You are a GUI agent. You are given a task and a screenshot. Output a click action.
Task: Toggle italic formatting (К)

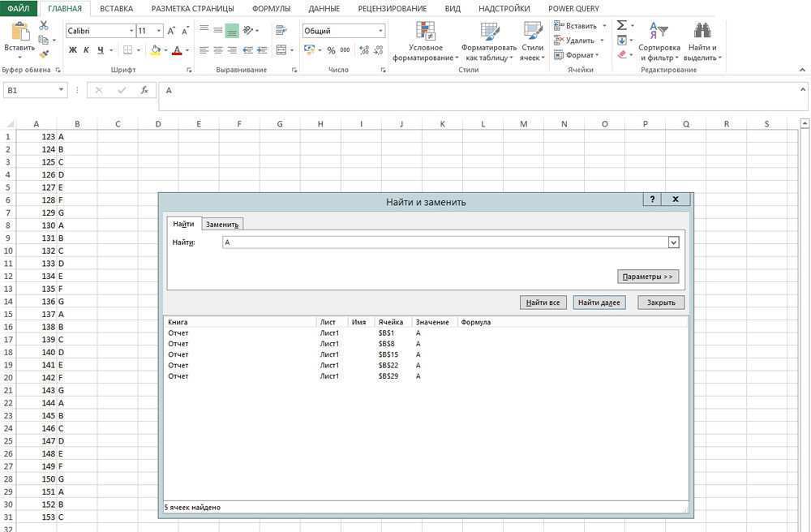87,50
